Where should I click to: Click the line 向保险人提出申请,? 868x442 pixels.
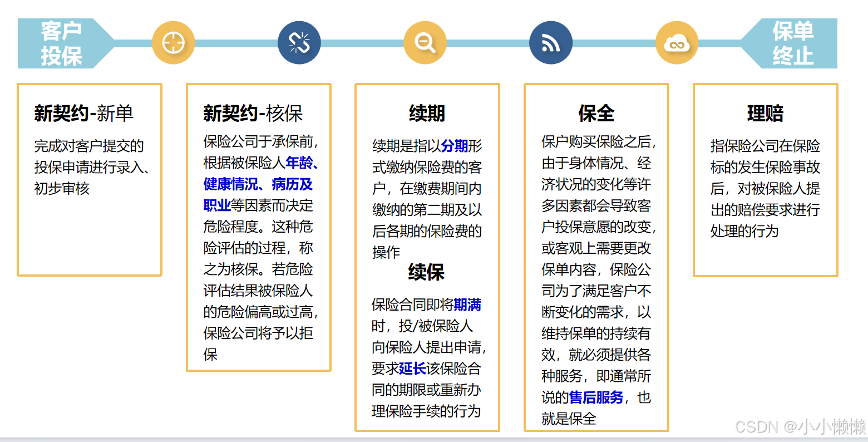coord(429,347)
